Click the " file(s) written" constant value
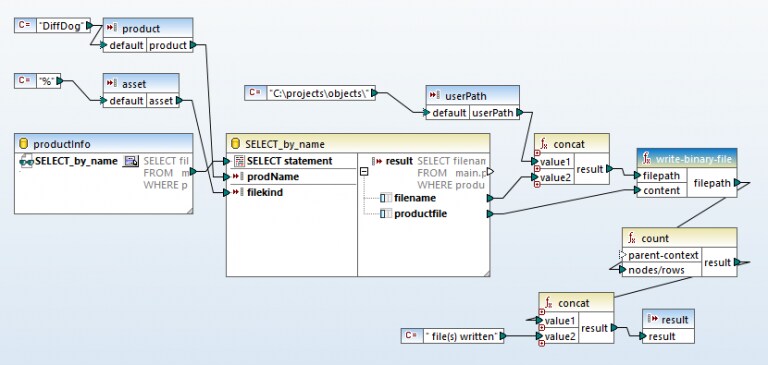The width and height of the screenshot is (768, 365). pos(461,336)
